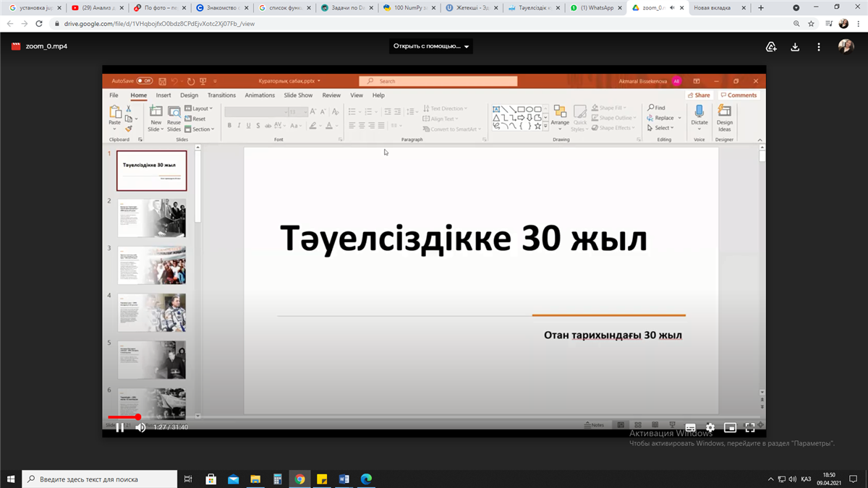Toggle AutoSave switch in PowerPoint

[x=144, y=81]
